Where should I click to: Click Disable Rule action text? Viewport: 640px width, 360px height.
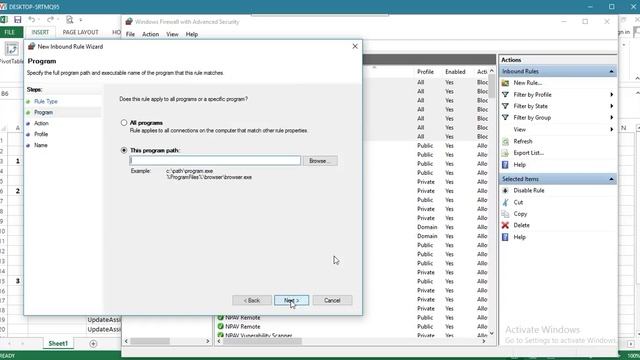pyautogui.click(x=529, y=191)
